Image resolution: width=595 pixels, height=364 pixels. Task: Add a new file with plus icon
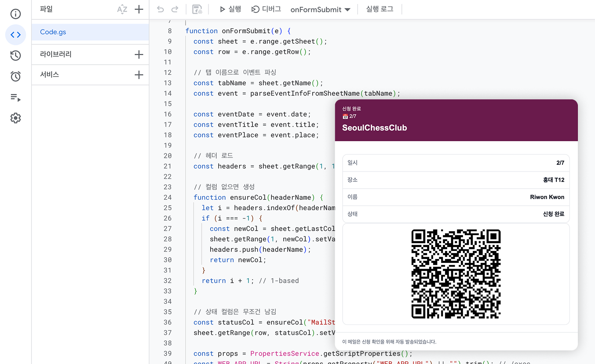pos(139,9)
